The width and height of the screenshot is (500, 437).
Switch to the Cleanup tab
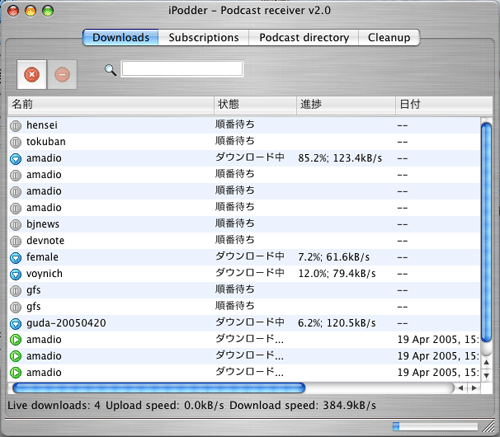point(389,37)
